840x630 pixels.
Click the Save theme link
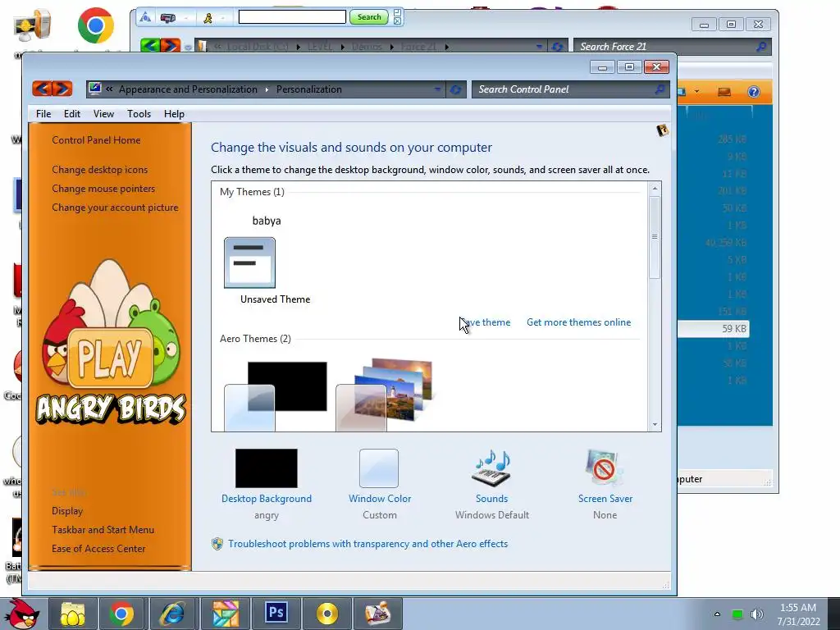485,322
